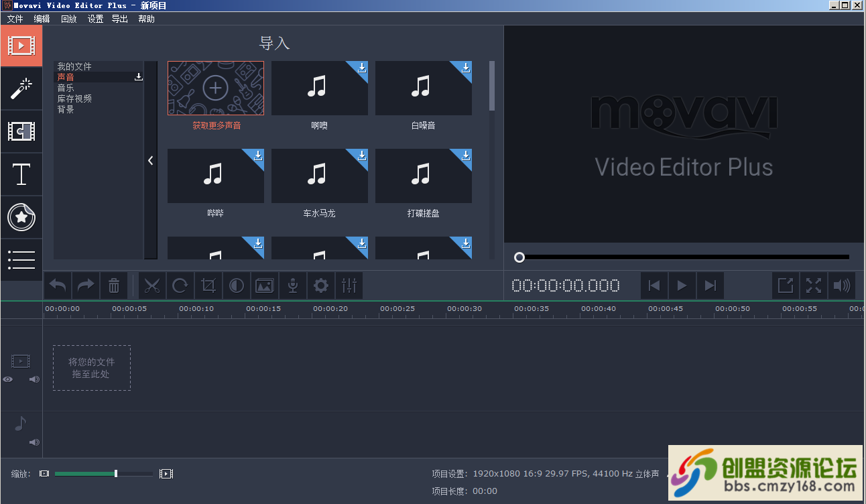866x504 pixels.
Task: Click the Redo arrow button
Action: (86, 286)
